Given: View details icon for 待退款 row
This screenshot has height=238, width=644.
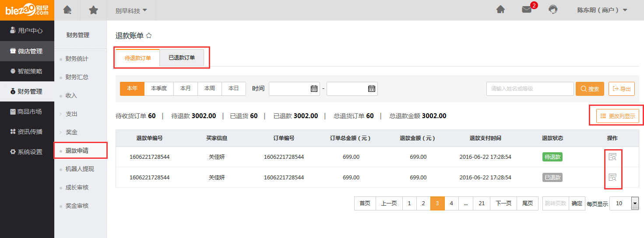Looking at the screenshot, I should click(x=612, y=157).
